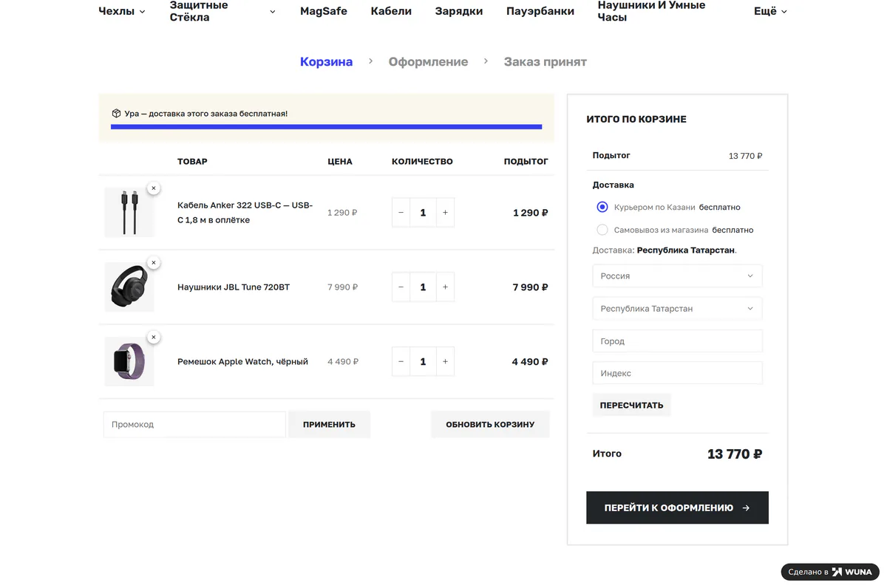Click the Anker cable quantity field
The image size is (887, 588).
pyautogui.click(x=423, y=213)
